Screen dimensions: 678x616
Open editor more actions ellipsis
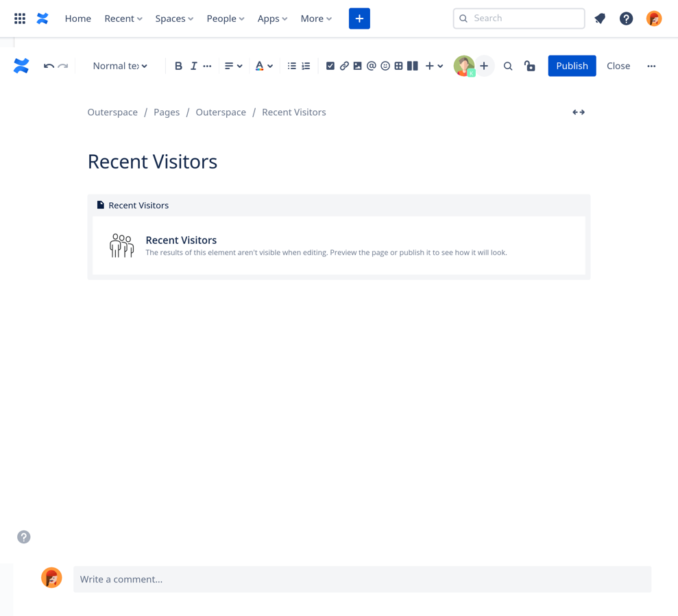click(652, 66)
